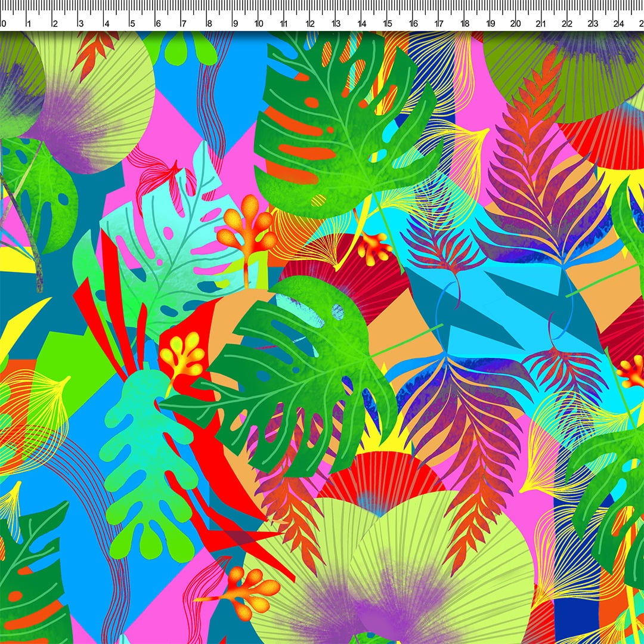The image size is (644, 644).
Task: Select the red striped fan at bottom center
Action: pyautogui.click(x=382, y=477)
